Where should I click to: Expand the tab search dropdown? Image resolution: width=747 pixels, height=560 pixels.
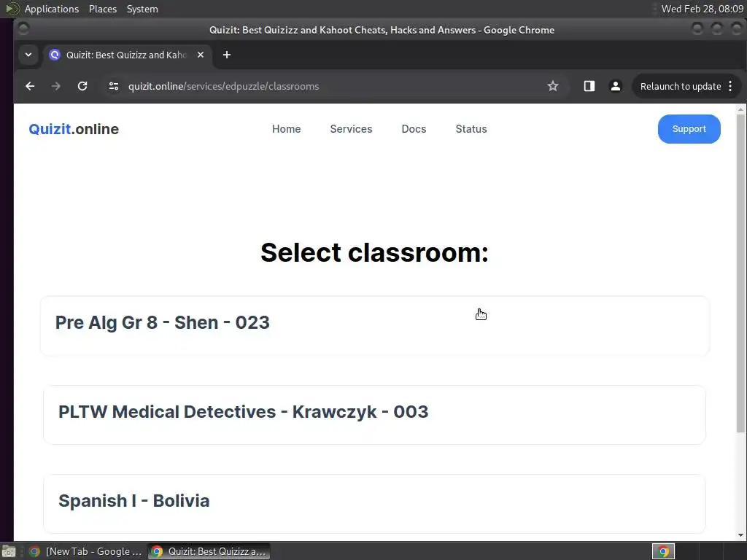(x=28, y=55)
